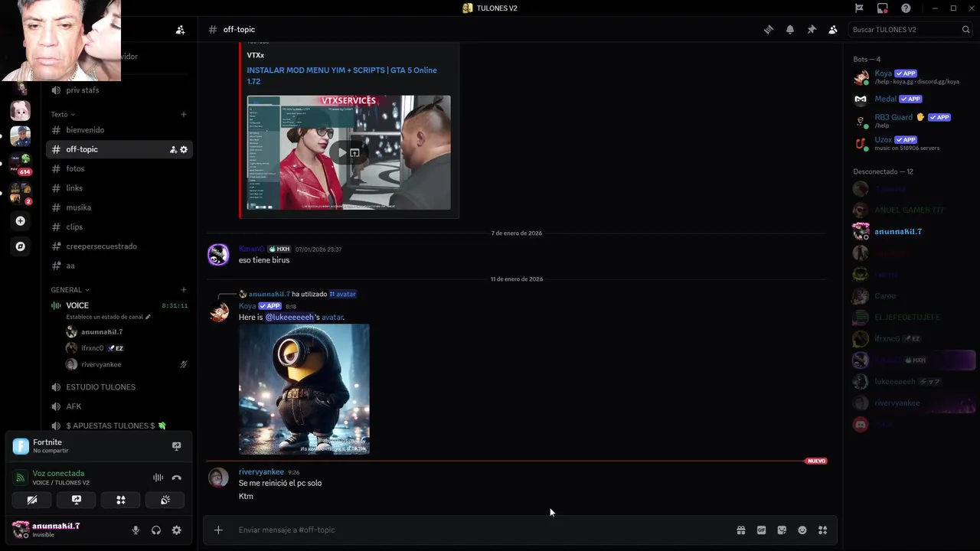This screenshot has width=980, height=551.
Task: Toggle noise suppression waveform icon
Action: pos(158,478)
